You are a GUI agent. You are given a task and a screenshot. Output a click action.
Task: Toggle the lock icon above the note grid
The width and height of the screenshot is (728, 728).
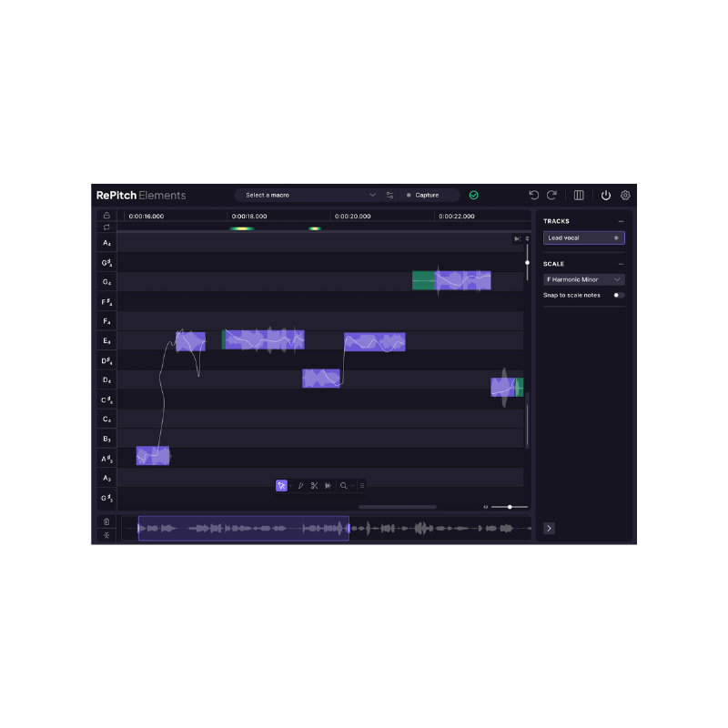(x=106, y=214)
